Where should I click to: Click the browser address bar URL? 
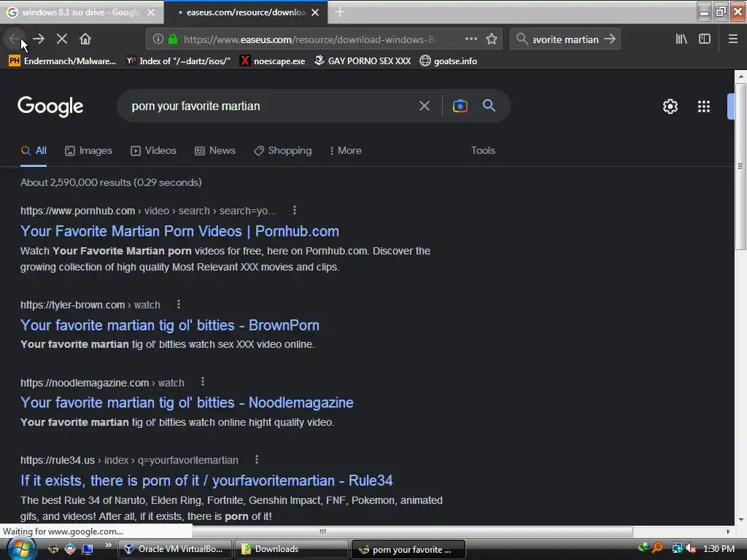pyautogui.click(x=309, y=39)
